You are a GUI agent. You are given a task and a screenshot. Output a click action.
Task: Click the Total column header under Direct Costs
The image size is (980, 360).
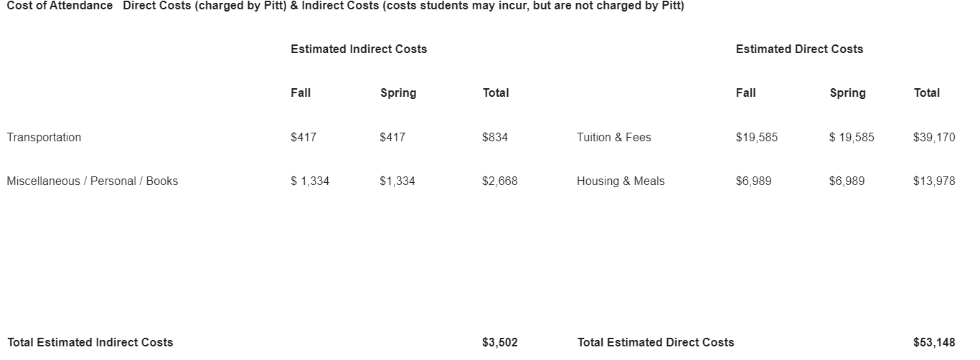coord(926,93)
